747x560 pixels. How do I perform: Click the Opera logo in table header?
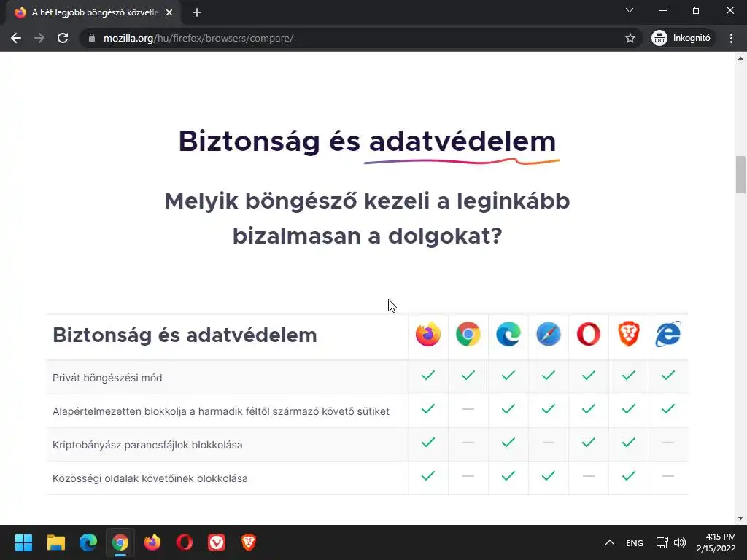coord(589,334)
